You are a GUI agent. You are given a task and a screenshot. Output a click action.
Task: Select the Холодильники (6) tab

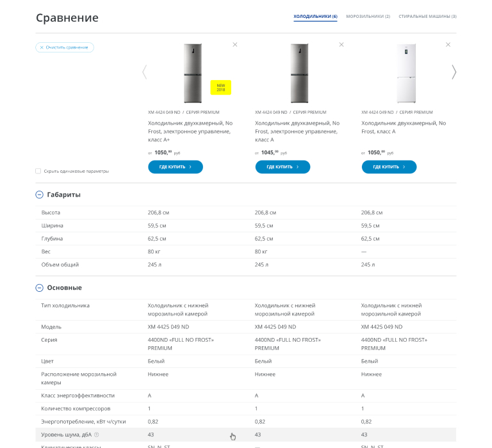tap(315, 17)
